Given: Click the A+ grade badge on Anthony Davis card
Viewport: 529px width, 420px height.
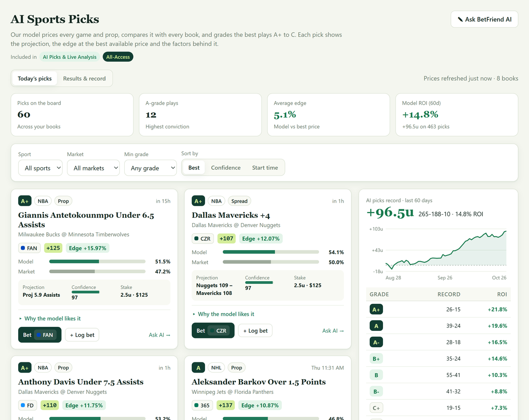Looking at the screenshot, I should pyautogui.click(x=24, y=368).
